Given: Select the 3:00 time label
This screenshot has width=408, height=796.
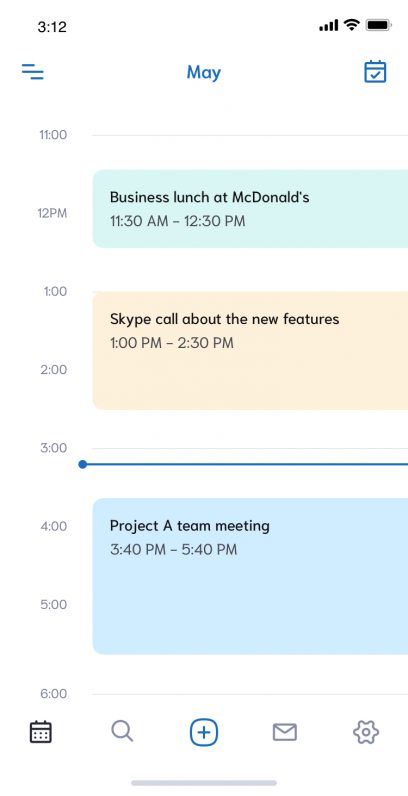Looking at the screenshot, I should tap(53, 448).
